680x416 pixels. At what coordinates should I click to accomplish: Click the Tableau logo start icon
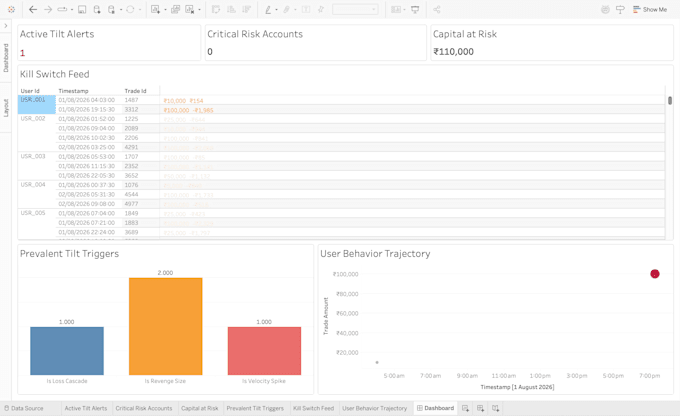[11, 9]
